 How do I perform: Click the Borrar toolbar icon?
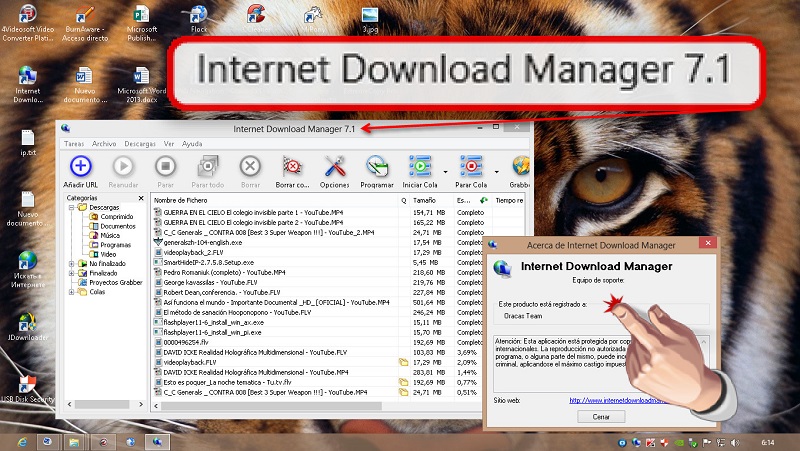[250, 166]
